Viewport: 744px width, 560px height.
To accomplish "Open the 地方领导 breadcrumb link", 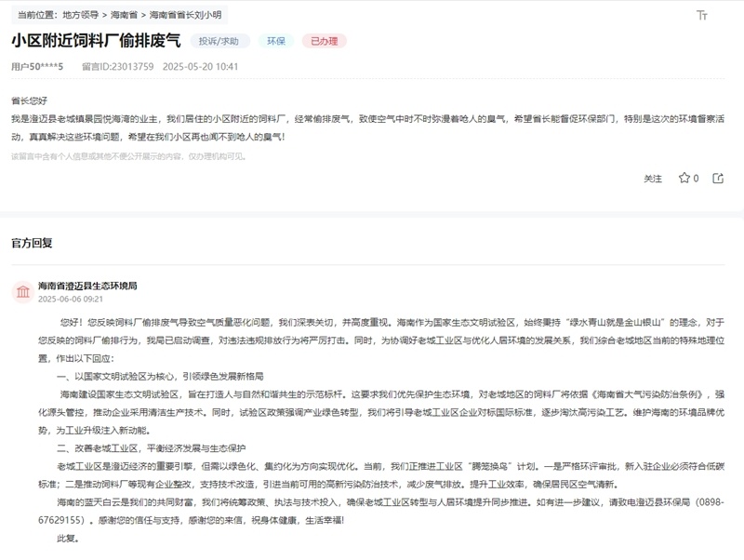I will [80, 16].
